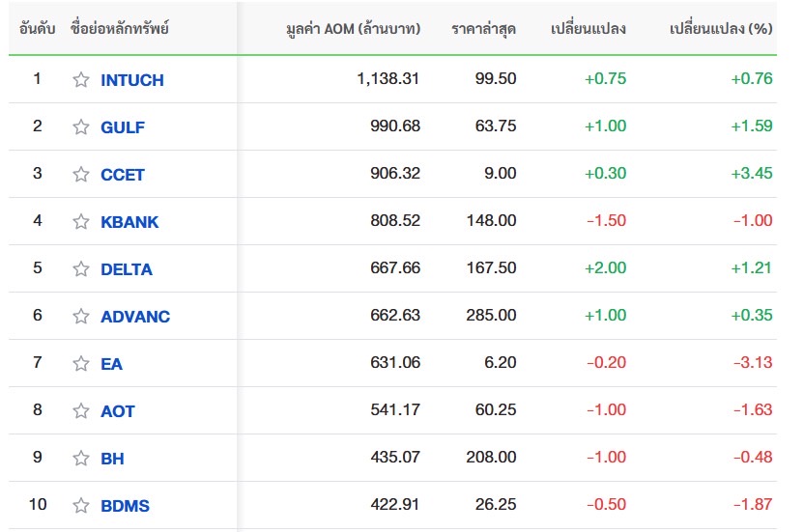804x532 pixels.
Task: Toggle favorite star for GULF
Action: click(x=81, y=127)
